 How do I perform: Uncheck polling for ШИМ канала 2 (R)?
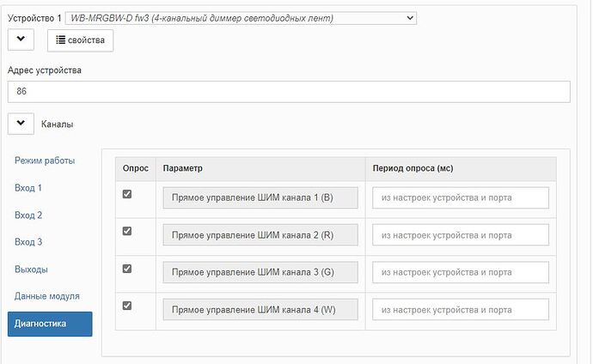click(127, 231)
